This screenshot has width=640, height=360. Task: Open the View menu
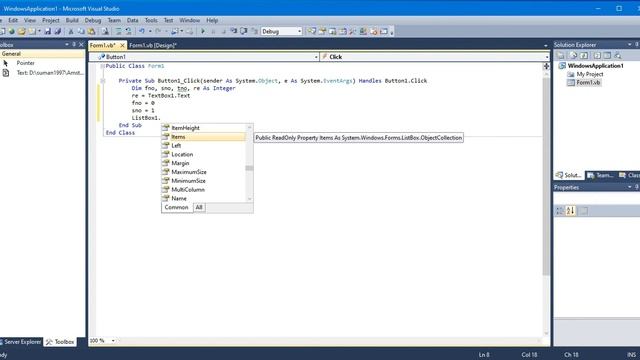coord(30,20)
